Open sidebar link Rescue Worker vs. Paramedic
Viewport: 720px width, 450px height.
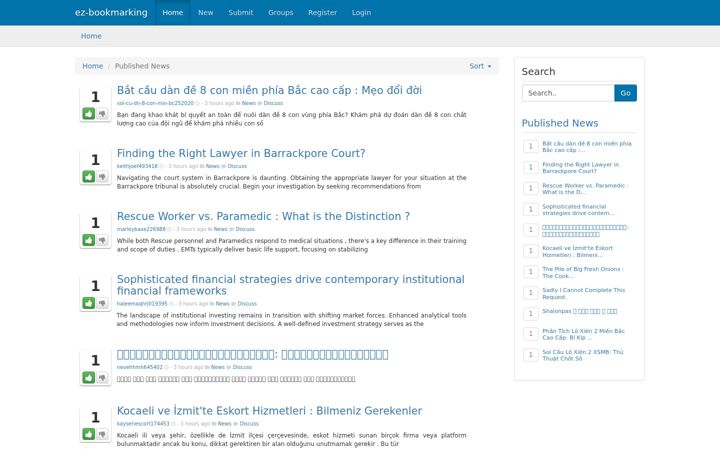point(585,189)
